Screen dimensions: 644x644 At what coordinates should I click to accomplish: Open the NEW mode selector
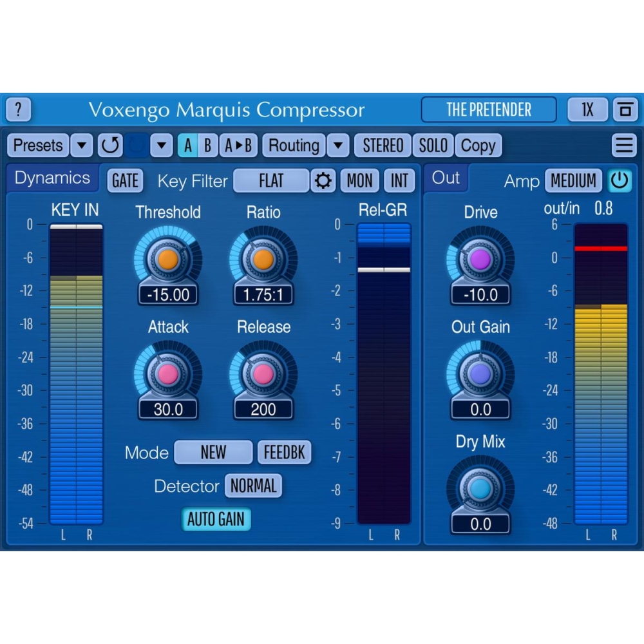click(213, 452)
